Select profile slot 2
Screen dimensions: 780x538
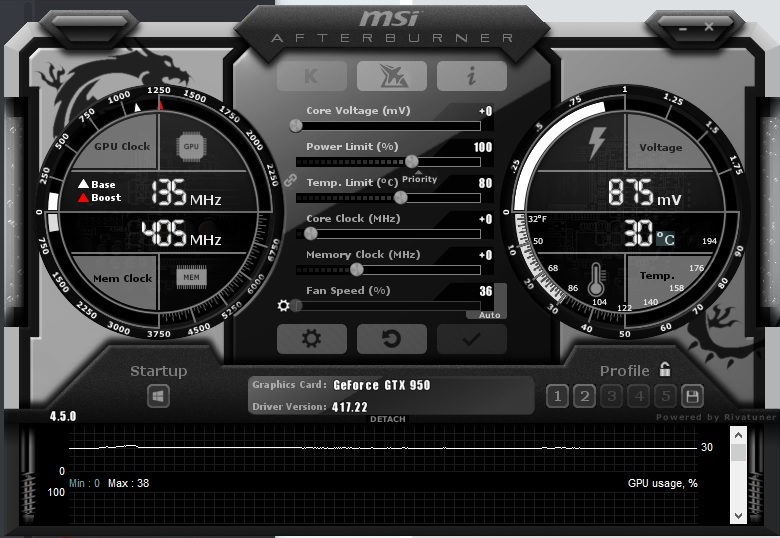[x=585, y=396]
